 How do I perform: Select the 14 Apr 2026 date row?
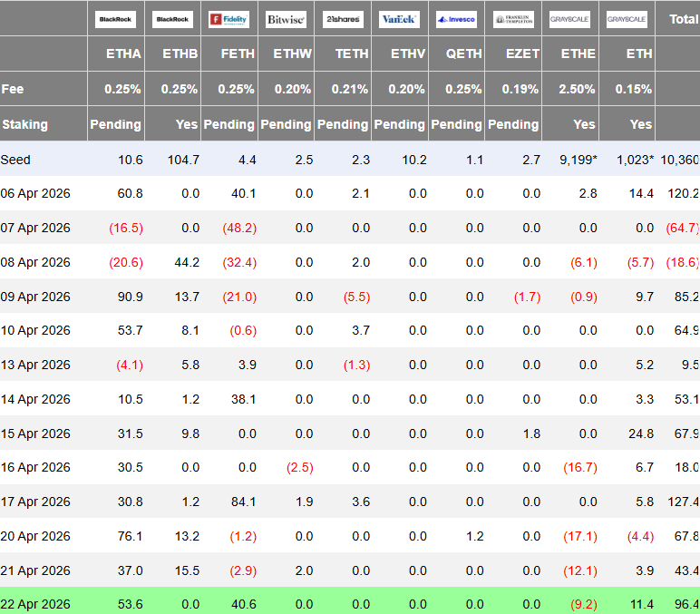[350, 399]
